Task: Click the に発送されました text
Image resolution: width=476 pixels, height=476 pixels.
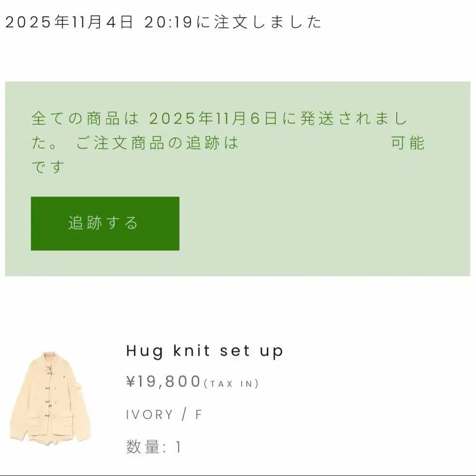Action: coord(345,118)
